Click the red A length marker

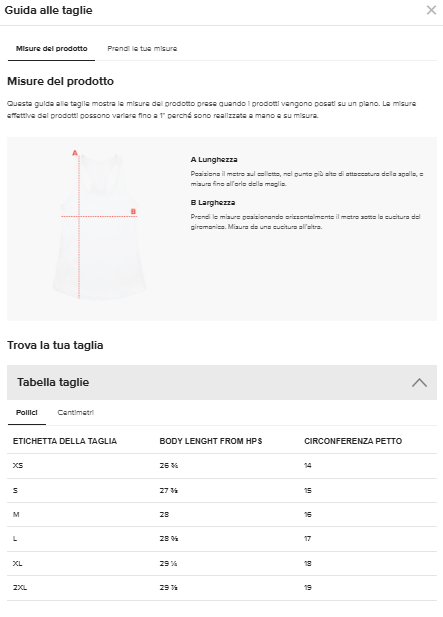pyautogui.click(x=75, y=153)
